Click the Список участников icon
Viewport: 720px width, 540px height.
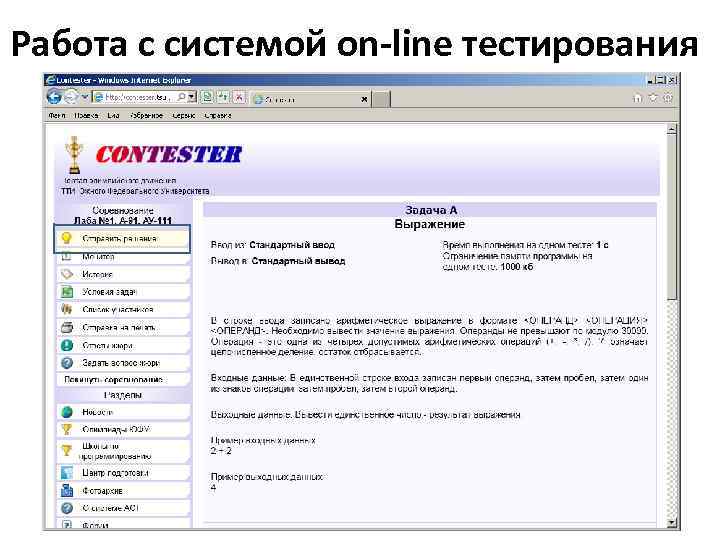click(x=67, y=309)
